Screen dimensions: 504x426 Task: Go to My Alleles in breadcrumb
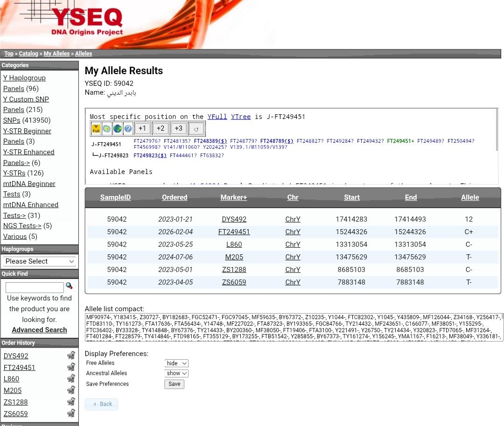point(56,54)
